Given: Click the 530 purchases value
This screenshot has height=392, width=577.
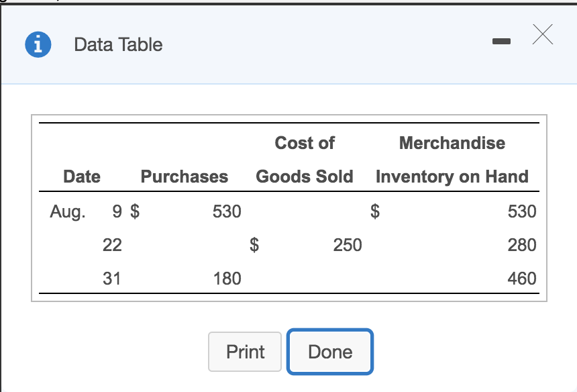Looking at the screenshot, I should pyautogui.click(x=226, y=211).
